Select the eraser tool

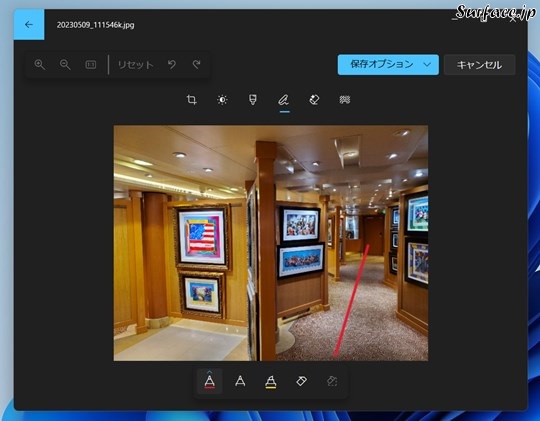(301, 381)
